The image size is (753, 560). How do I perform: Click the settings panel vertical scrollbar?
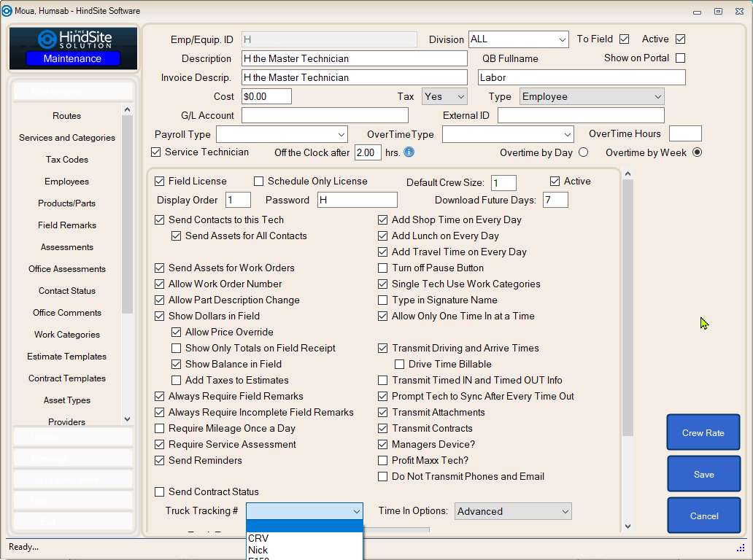[627, 306]
